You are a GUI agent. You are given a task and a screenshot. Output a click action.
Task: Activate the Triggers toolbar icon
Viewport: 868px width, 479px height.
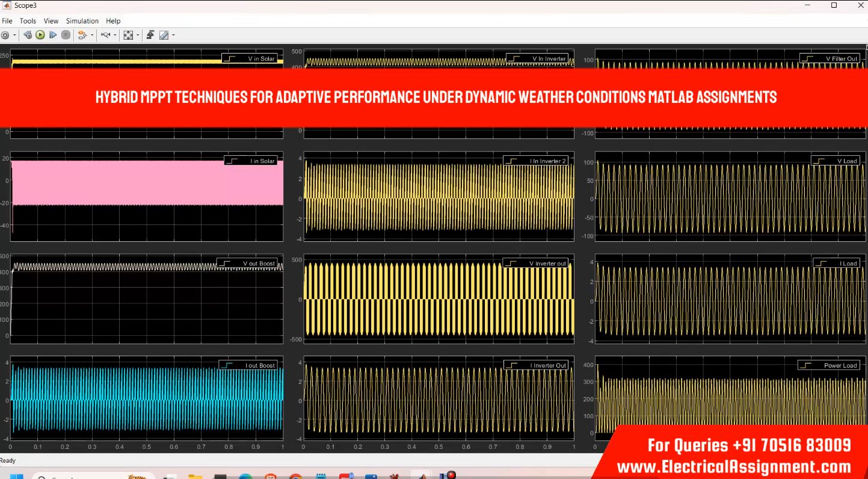click(150, 35)
